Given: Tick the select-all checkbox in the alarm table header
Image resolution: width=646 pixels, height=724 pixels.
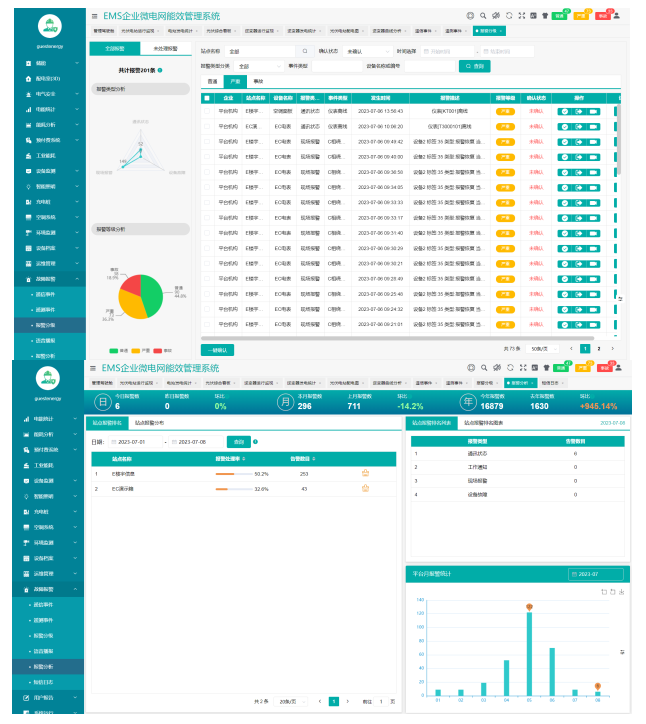Looking at the screenshot, I should click(207, 98).
